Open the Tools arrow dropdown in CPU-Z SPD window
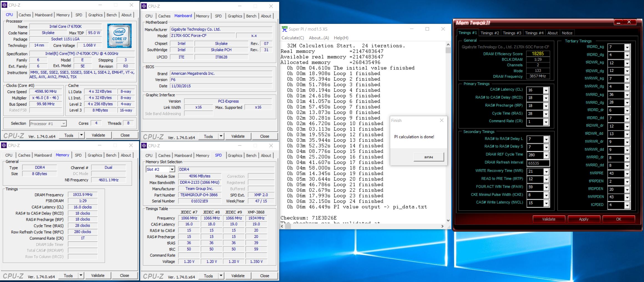The width and height of the screenshot is (644, 282). pos(221,276)
